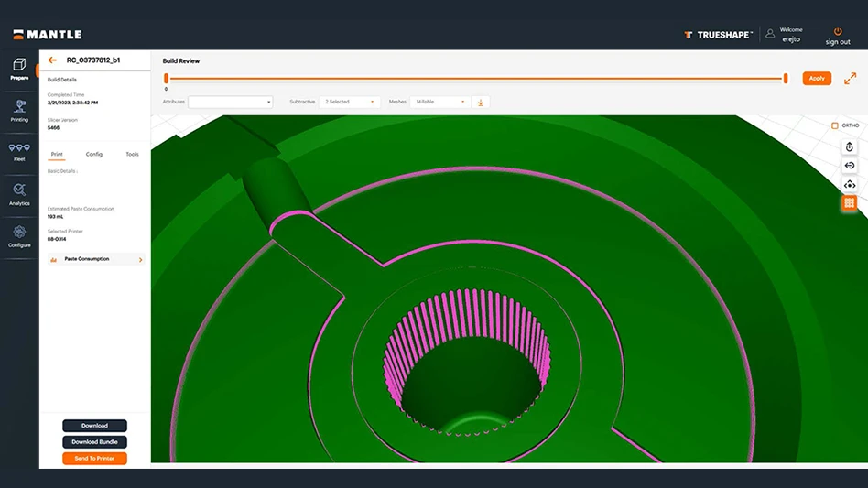868x488 pixels.
Task: Expand the viewer to fullscreen
Action: 850,78
